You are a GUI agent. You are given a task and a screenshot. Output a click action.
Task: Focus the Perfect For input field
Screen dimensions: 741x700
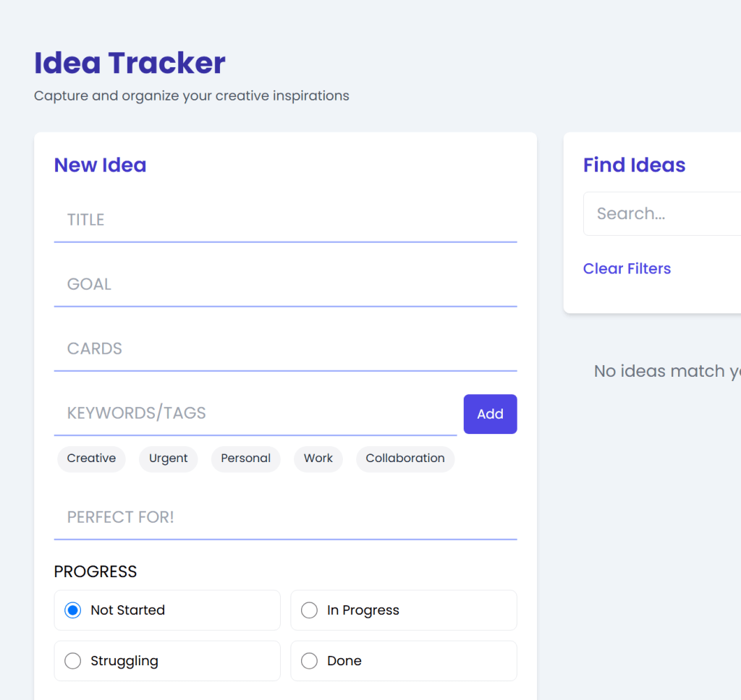click(285, 517)
